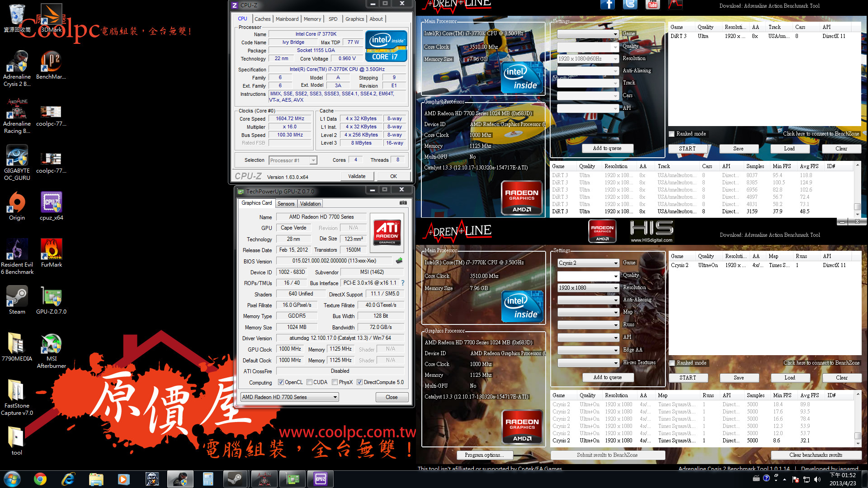
Task: Enable Ranked mode in DiRT 3 tool
Action: [672, 134]
